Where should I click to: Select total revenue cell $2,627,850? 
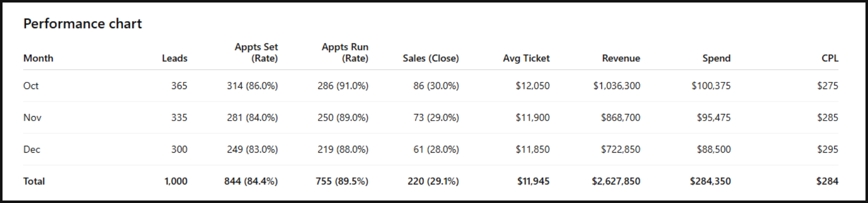coord(616,181)
